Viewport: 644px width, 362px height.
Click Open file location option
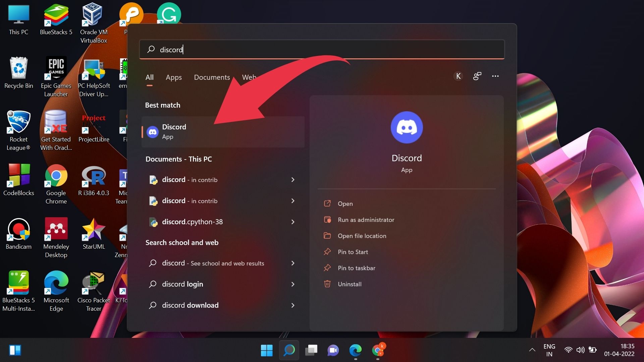click(362, 236)
